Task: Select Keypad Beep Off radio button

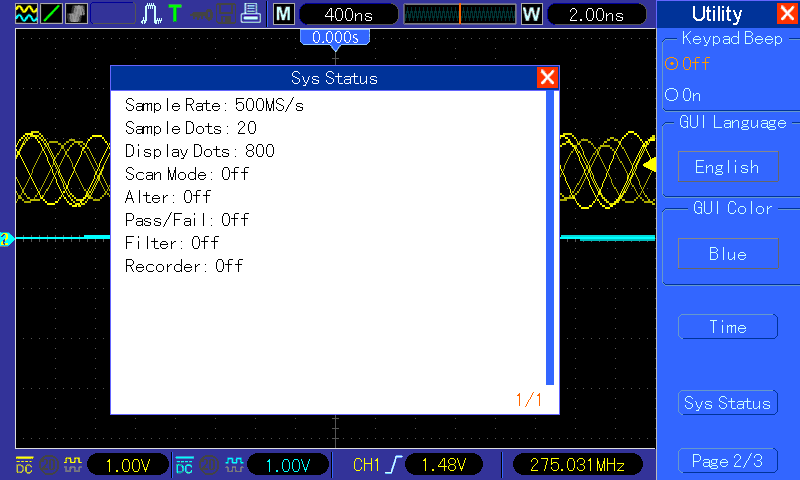Action: click(x=688, y=64)
